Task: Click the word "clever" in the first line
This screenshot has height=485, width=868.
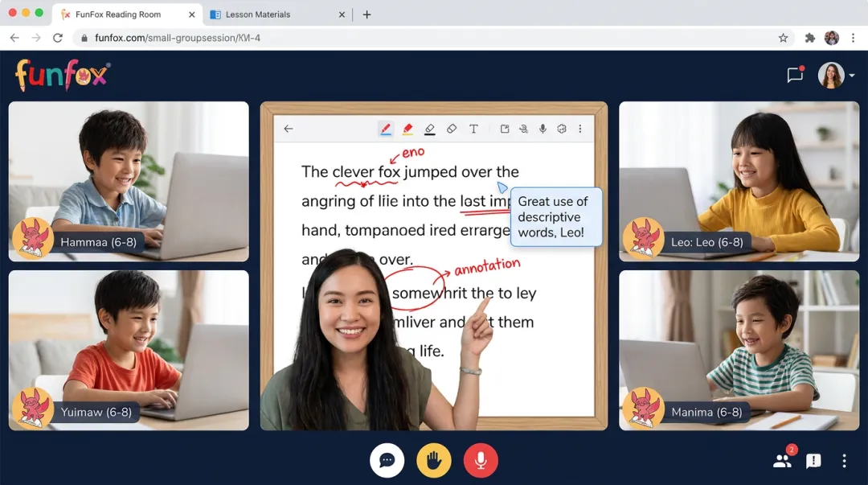Action: (x=353, y=172)
